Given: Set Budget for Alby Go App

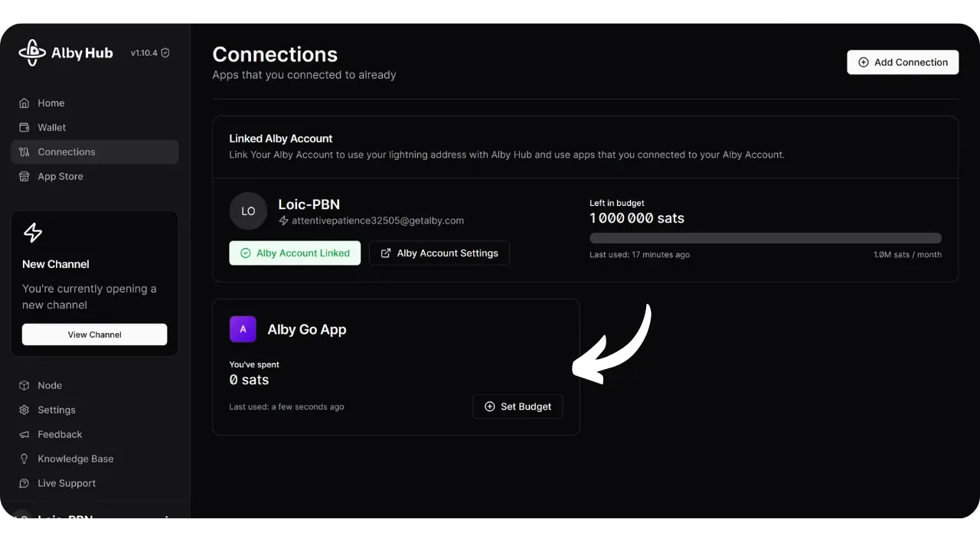Looking at the screenshot, I should point(518,406).
